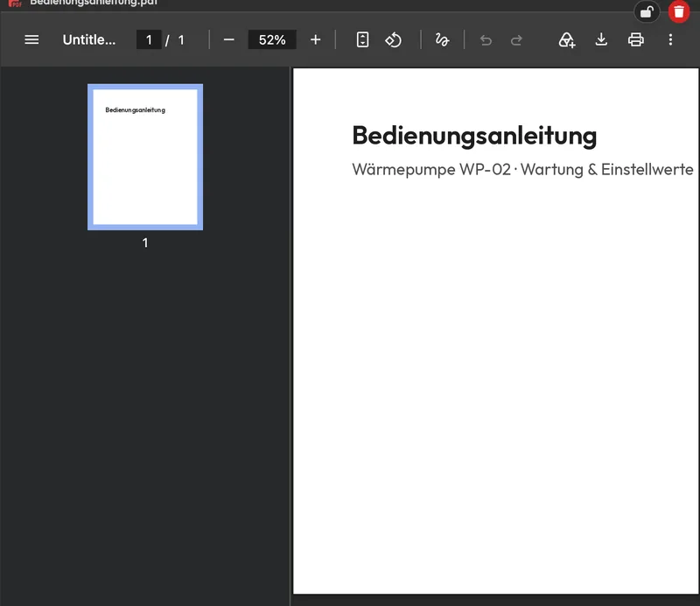700x606 pixels.
Task: Click the page number input field
Action: tap(149, 39)
